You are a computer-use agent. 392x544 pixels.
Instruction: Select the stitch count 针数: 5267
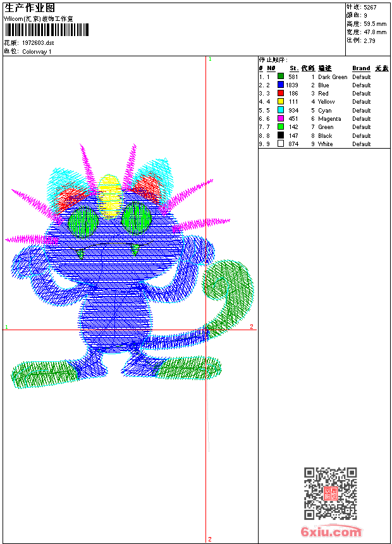tap(361, 7)
